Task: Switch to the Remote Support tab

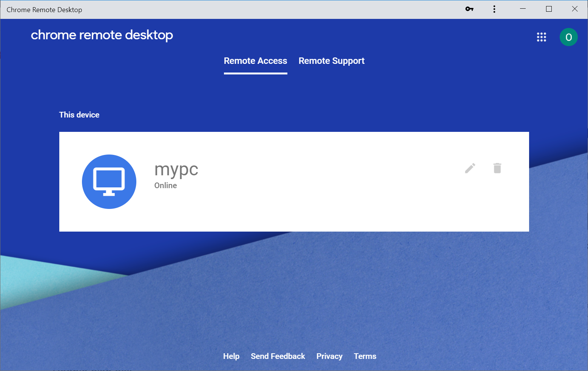Action: pos(332,61)
